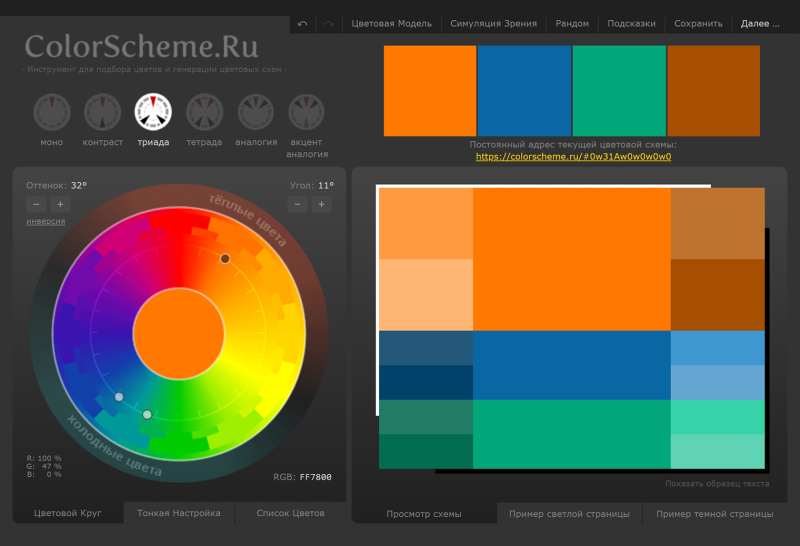Open the Сохранить menu
This screenshot has height=546, width=800.
[698, 23]
